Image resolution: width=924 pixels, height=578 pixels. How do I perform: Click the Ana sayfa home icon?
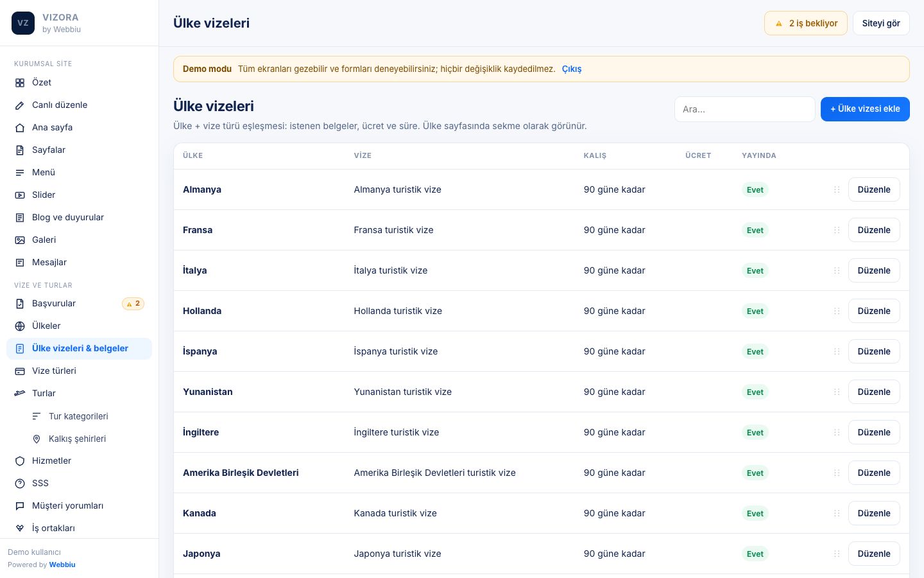(20, 128)
